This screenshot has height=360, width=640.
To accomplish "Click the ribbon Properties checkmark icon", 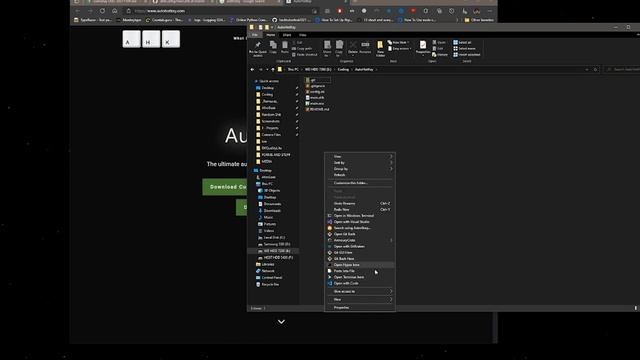I will pos(423,47).
